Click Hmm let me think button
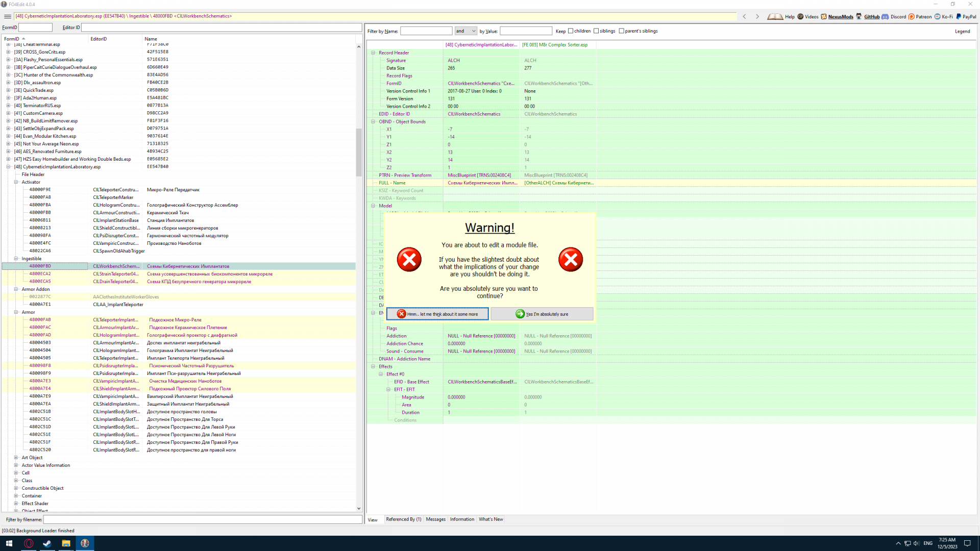 [437, 314]
